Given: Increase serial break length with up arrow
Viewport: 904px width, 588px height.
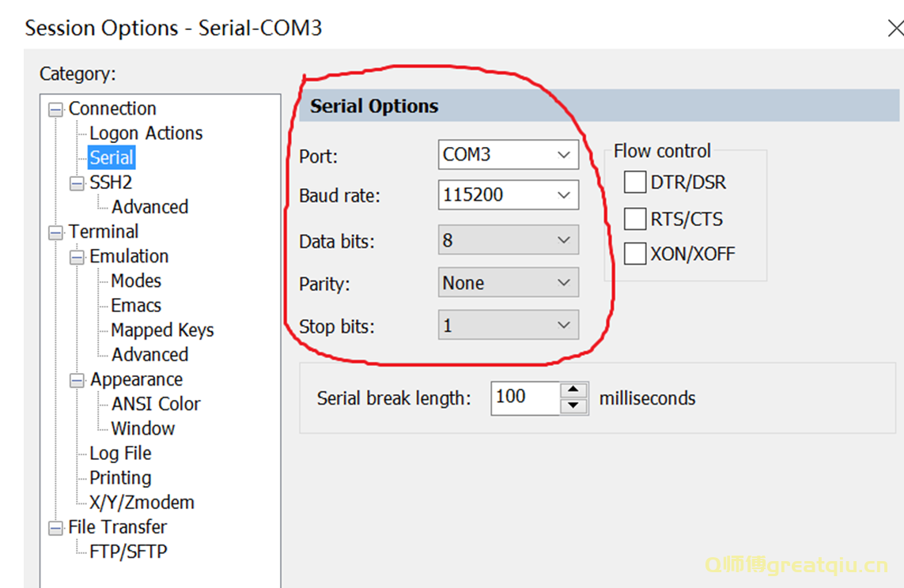Looking at the screenshot, I should click(573, 390).
